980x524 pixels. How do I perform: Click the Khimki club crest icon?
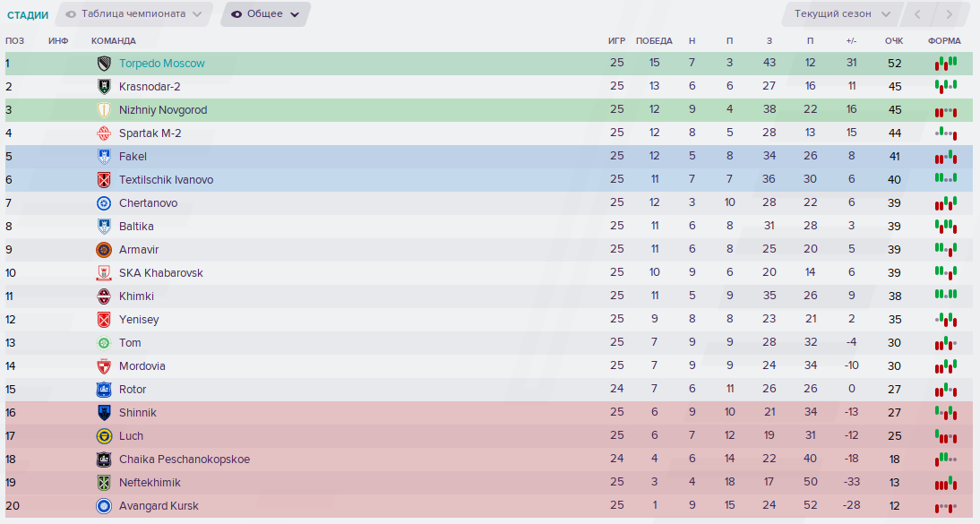tap(104, 296)
